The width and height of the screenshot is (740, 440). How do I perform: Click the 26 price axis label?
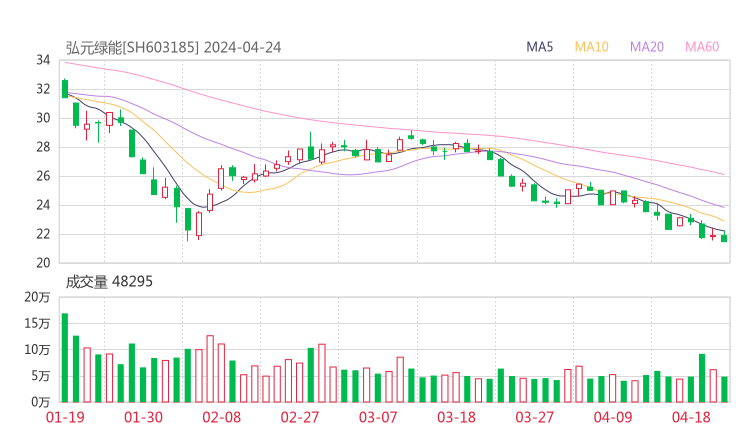43,176
